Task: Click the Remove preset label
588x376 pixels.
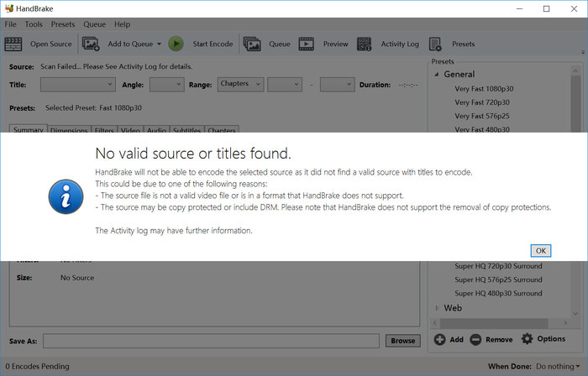Action: point(499,339)
